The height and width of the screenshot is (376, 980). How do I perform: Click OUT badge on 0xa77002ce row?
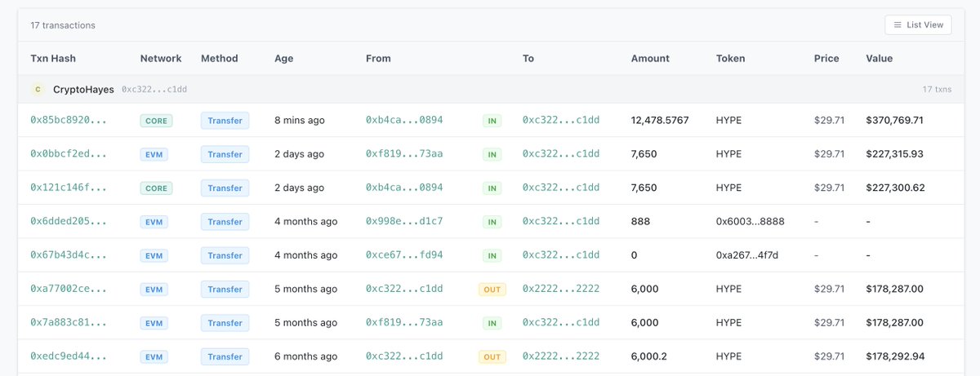click(x=492, y=290)
